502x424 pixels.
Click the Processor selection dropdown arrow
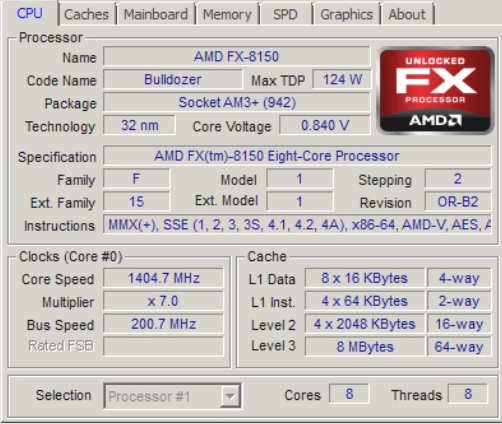pyautogui.click(x=230, y=396)
